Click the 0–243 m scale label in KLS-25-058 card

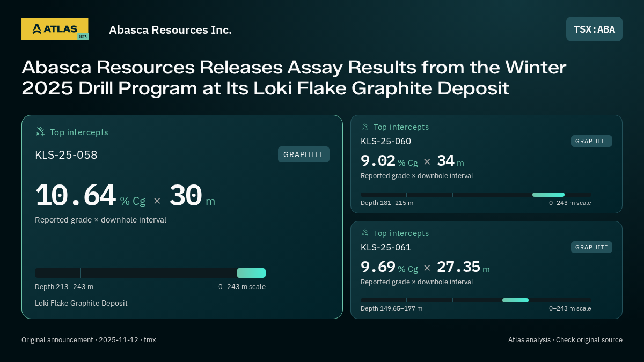tap(242, 287)
